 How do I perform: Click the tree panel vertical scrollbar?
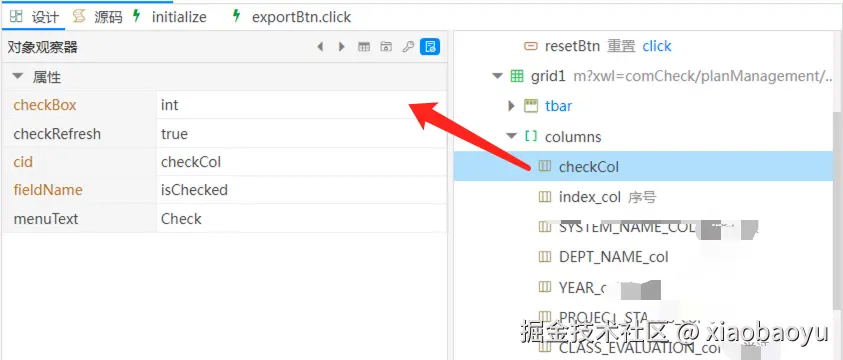click(x=838, y=210)
